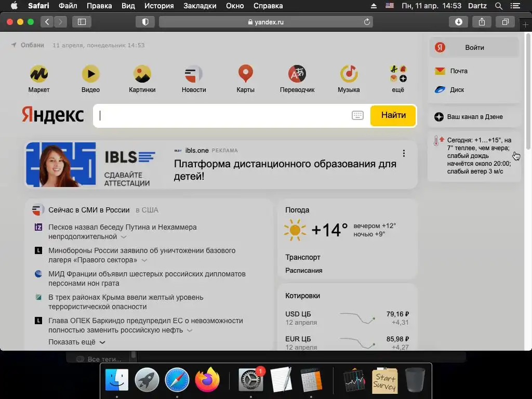Open the IBLS ad headline
The width and height of the screenshot is (532, 399).
pos(285,170)
